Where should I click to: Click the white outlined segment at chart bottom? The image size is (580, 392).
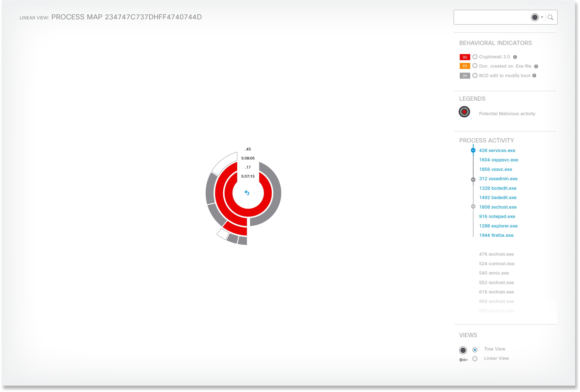[223, 234]
